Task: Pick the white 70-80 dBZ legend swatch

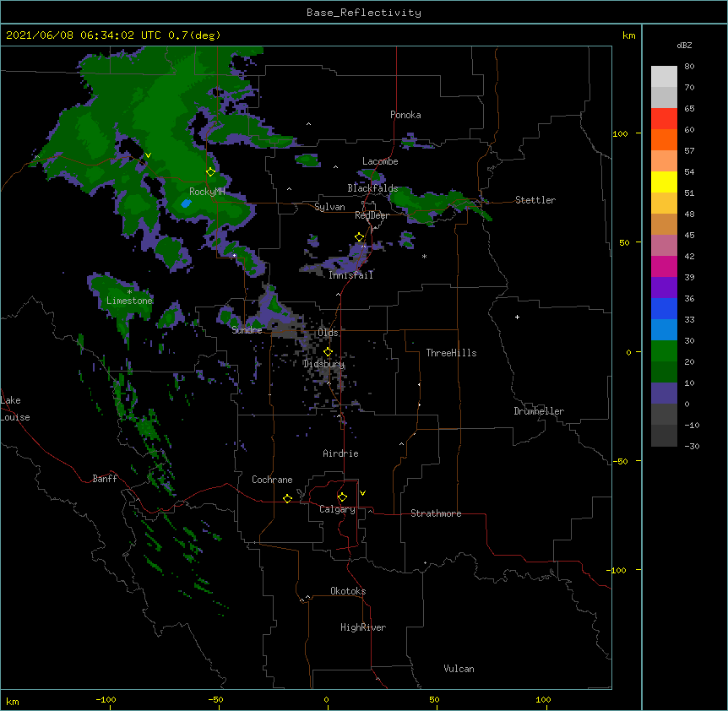Action: 664,77
